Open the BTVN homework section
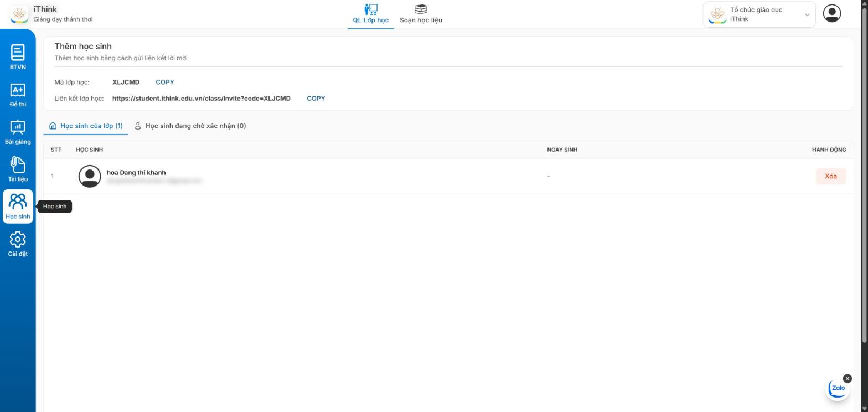 point(18,57)
